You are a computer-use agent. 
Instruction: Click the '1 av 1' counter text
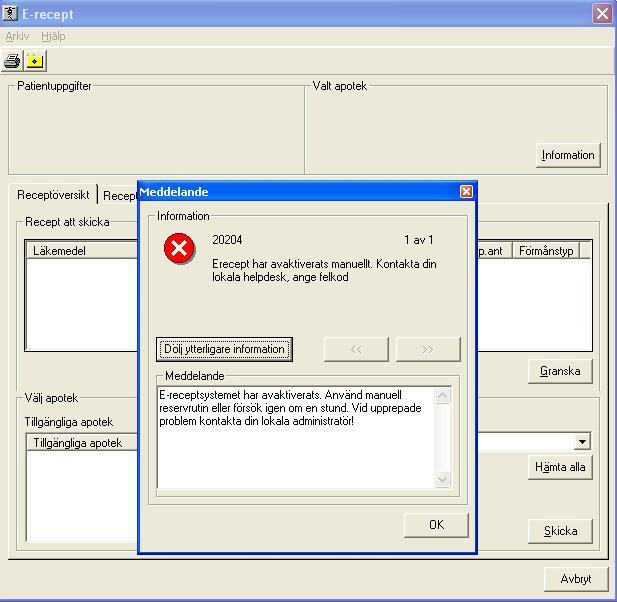point(419,240)
